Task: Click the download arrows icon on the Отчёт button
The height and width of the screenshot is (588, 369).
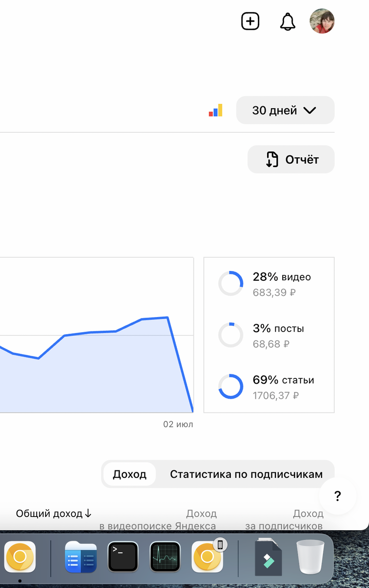Action: [271, 159]
